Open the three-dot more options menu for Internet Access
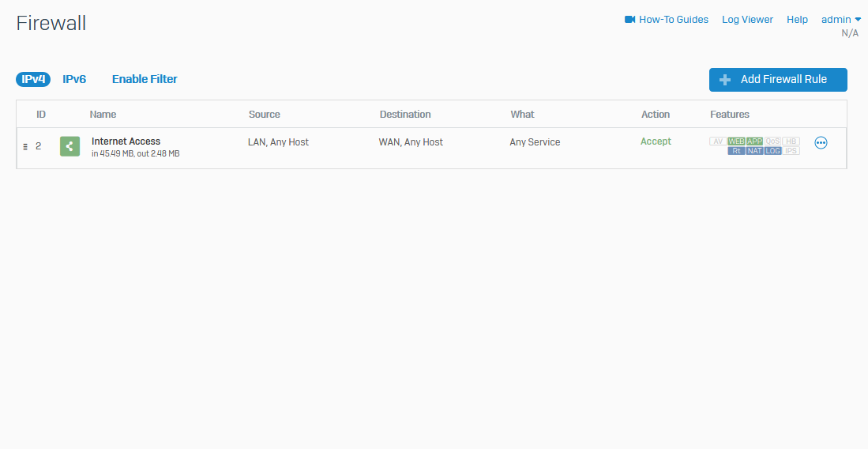868x449 pixels. (x=821, y=143)
